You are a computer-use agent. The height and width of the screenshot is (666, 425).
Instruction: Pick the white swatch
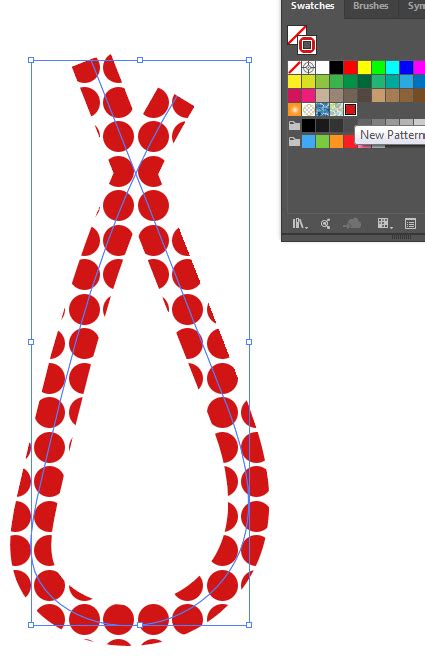click(322, 68)
